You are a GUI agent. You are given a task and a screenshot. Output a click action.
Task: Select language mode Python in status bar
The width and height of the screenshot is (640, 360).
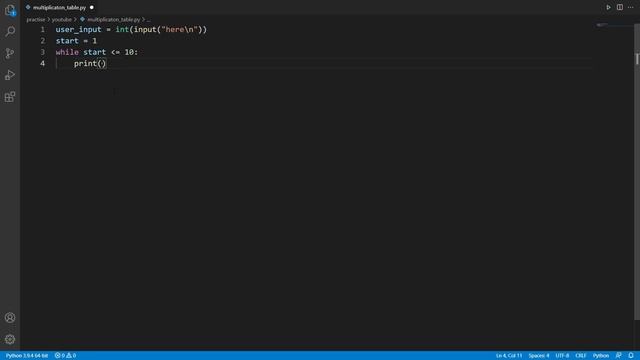600,356
